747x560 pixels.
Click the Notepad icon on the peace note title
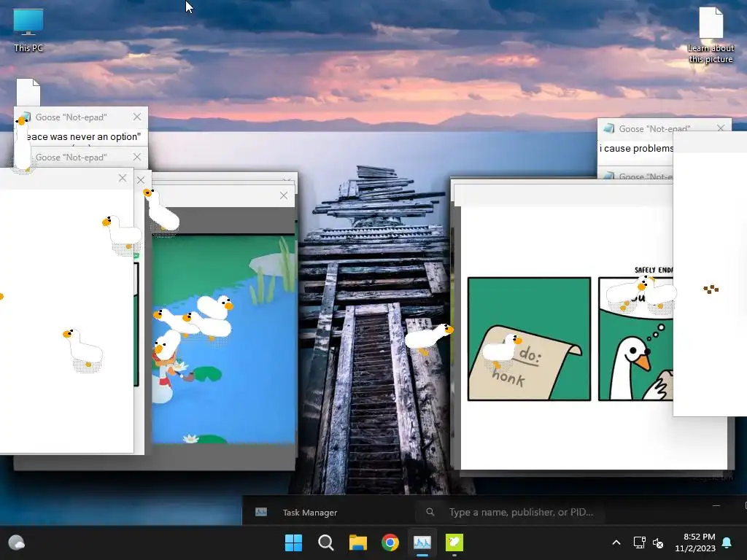click(x=26, y=117)
